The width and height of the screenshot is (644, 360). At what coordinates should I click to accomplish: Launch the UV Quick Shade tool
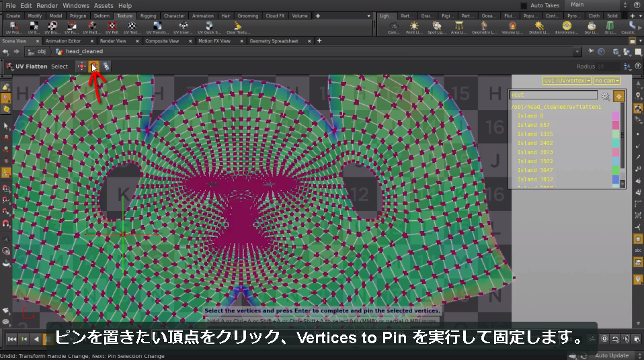click(x=209, y=28)
